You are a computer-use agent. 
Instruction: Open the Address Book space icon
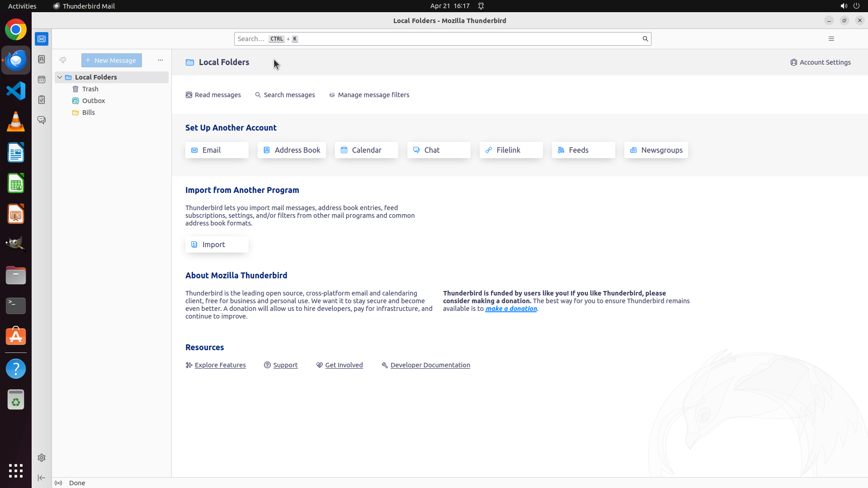(x=42, y=59)
